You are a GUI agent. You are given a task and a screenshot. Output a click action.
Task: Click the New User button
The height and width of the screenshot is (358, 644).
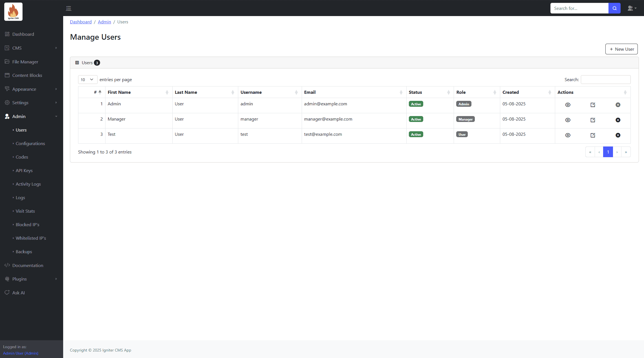click(621, 49)
